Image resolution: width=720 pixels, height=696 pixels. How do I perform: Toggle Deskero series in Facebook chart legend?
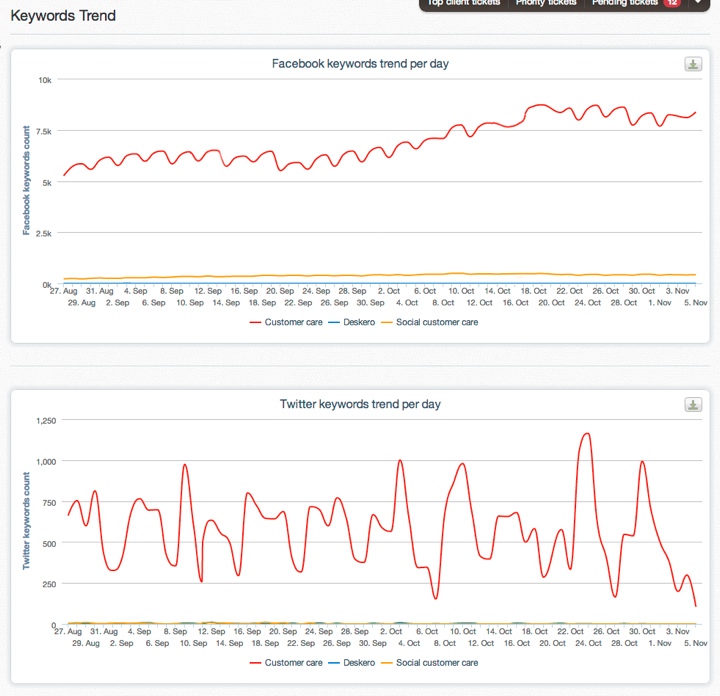(352, 322)
